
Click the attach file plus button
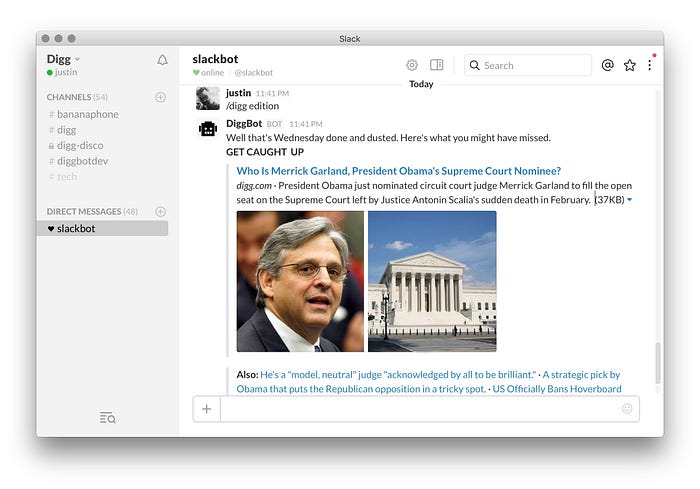point(207,409)
